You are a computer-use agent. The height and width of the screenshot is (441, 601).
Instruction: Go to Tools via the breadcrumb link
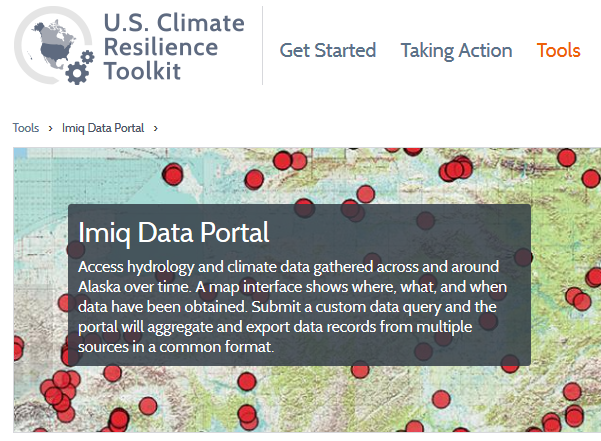(26, 128)
